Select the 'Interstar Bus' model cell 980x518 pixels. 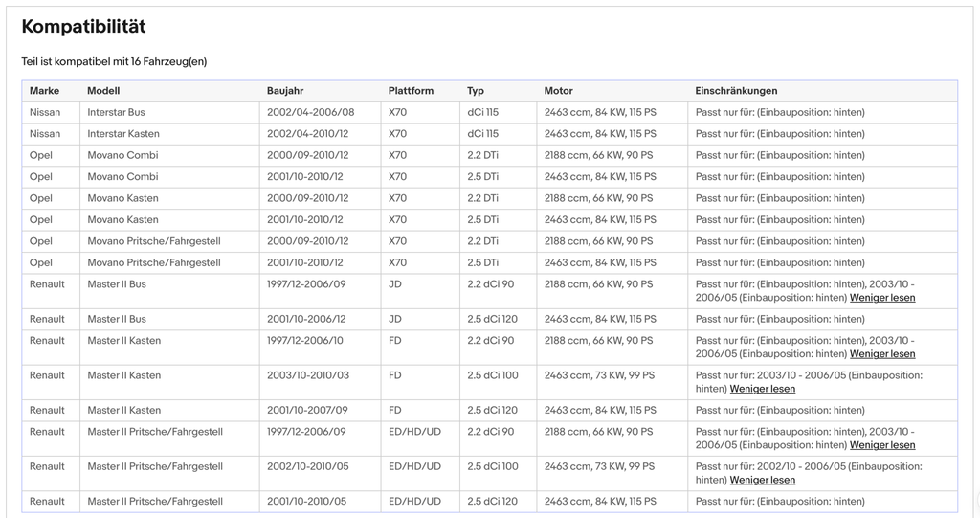(116, 113)
